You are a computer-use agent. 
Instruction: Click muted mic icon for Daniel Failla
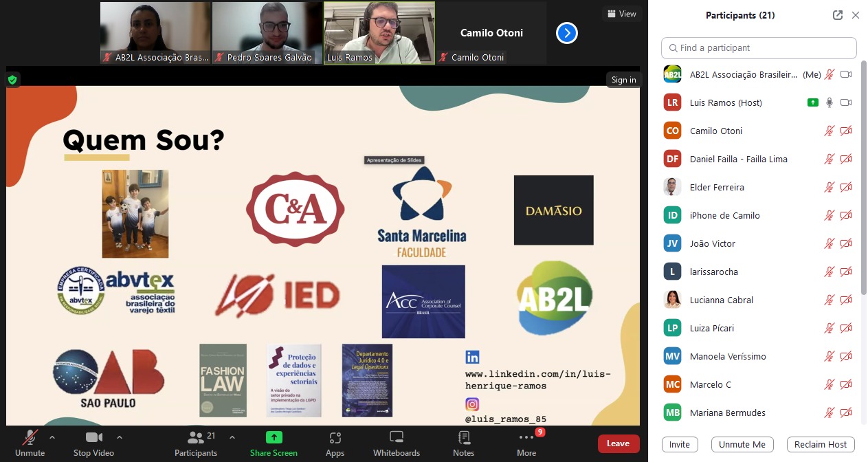[830, 159]
